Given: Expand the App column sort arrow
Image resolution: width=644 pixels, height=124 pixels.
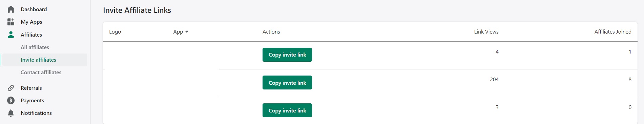Looking at the screenshot, I should pyautogui.click(x=187, y=32).
